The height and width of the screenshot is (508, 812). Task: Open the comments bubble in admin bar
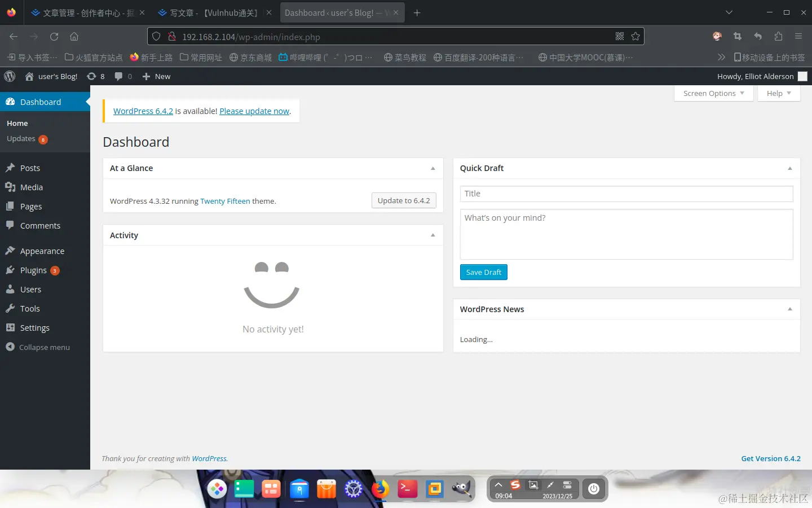pos(123,76)
